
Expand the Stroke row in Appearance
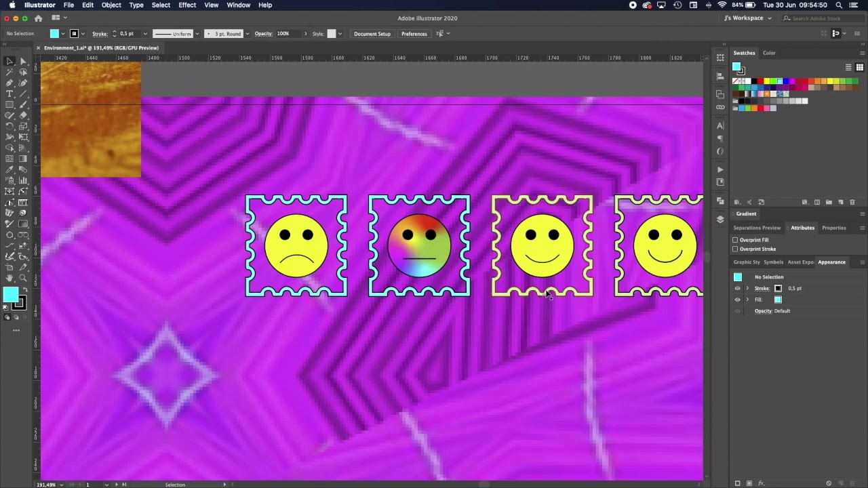point(747,288)
